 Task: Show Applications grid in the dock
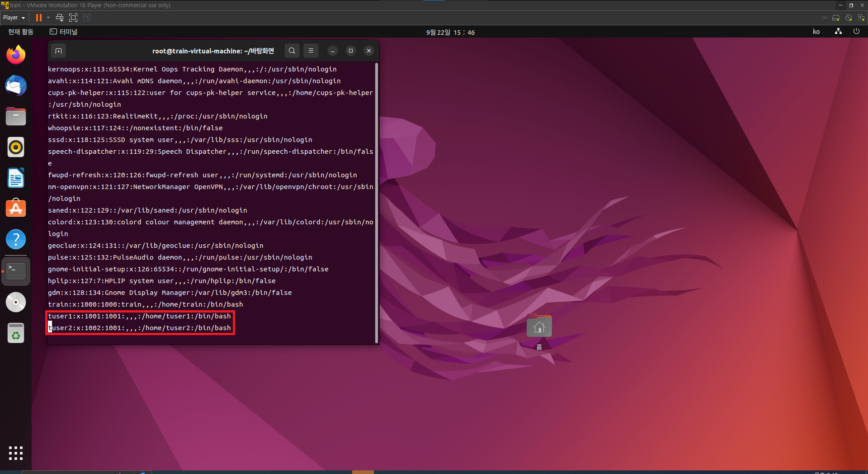point(16,453)
